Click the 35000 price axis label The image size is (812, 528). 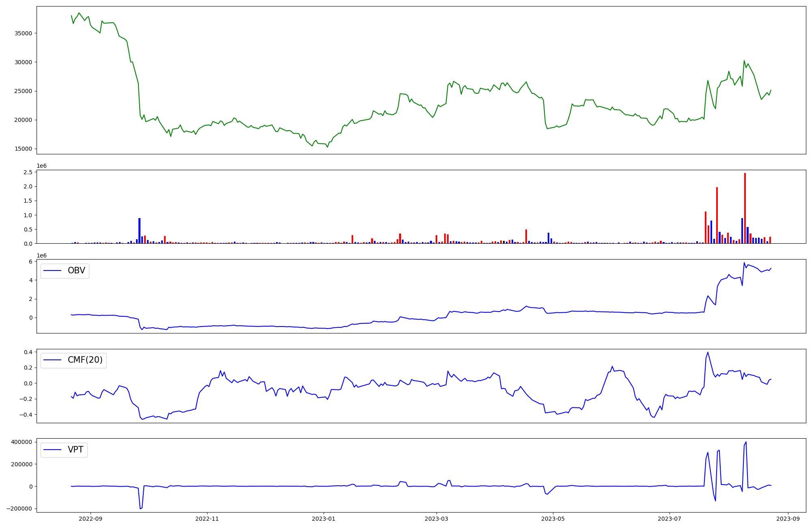point(23,33)
